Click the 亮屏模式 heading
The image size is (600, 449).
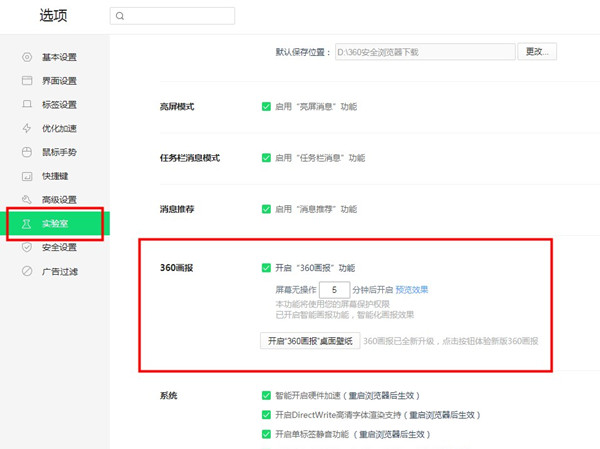[x=177, y=106]
